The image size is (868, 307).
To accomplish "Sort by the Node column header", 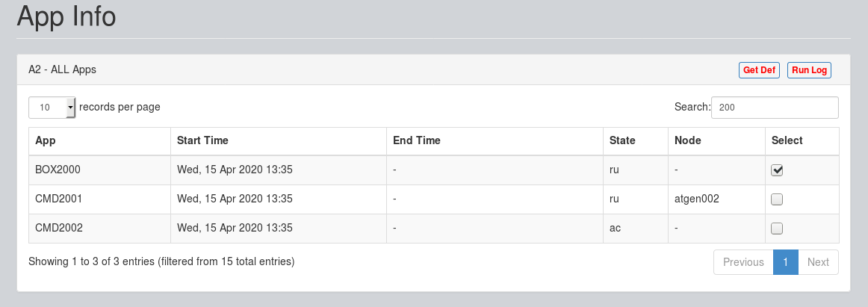I will 717,141.
